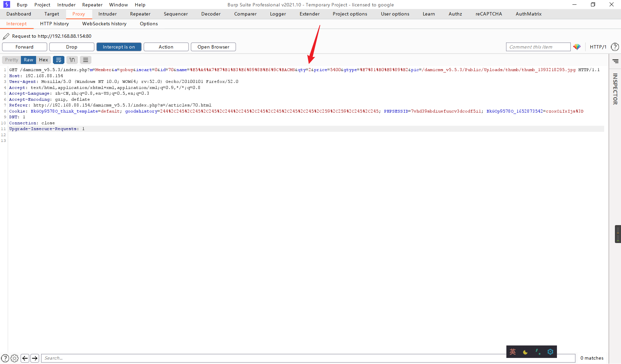Viewport: 621px width, 364px height.
Task: Switch to the Dashboard tab
Action: 19,14
